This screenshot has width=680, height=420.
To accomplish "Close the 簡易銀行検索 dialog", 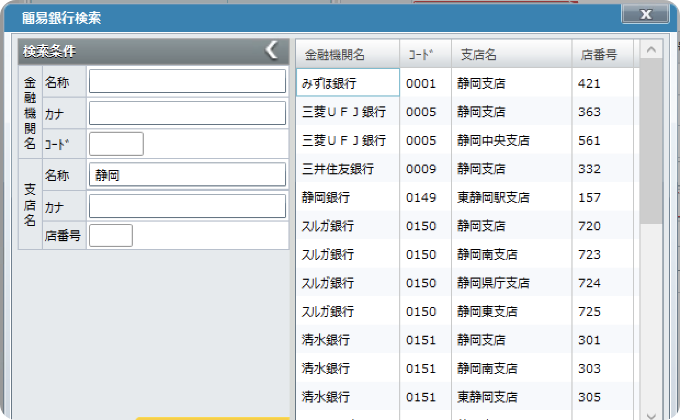I will (645, 14).
